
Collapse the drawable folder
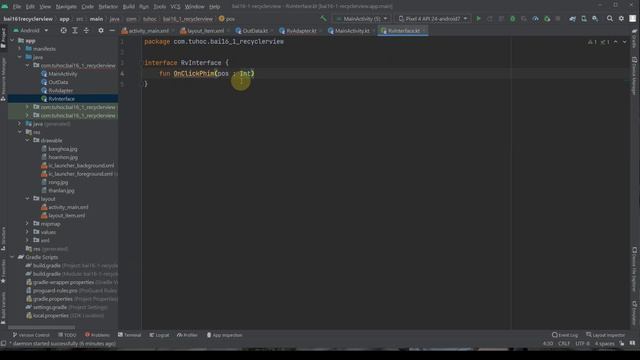tap(27, 140)
